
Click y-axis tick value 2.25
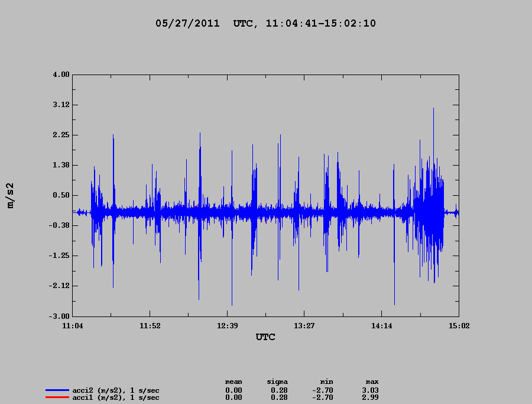coord(61,135)
